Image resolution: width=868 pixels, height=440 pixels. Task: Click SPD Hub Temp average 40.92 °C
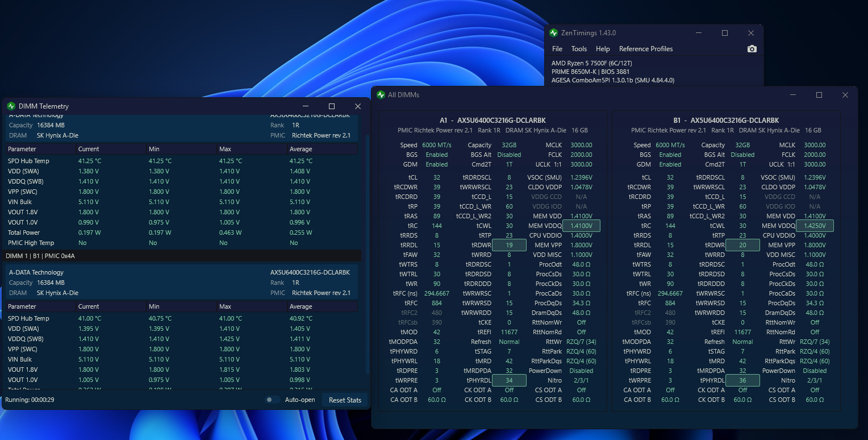301,318
